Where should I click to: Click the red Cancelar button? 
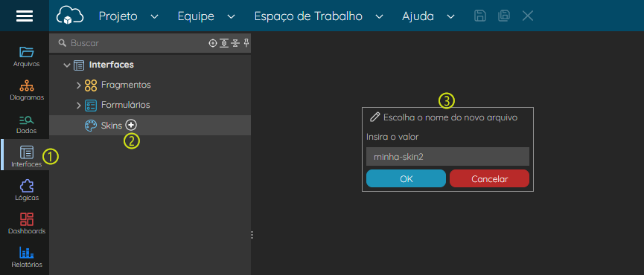490,178
